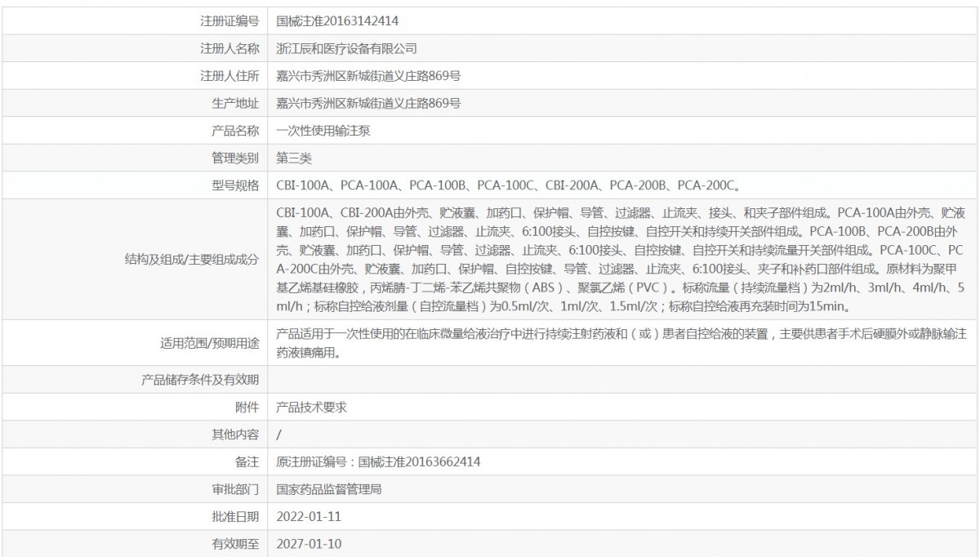The image size is (980, 557).
Task: Select the remark 原注册证编号：国械注准20163662414
Action: pyautogui.click(x=378, y=461)
